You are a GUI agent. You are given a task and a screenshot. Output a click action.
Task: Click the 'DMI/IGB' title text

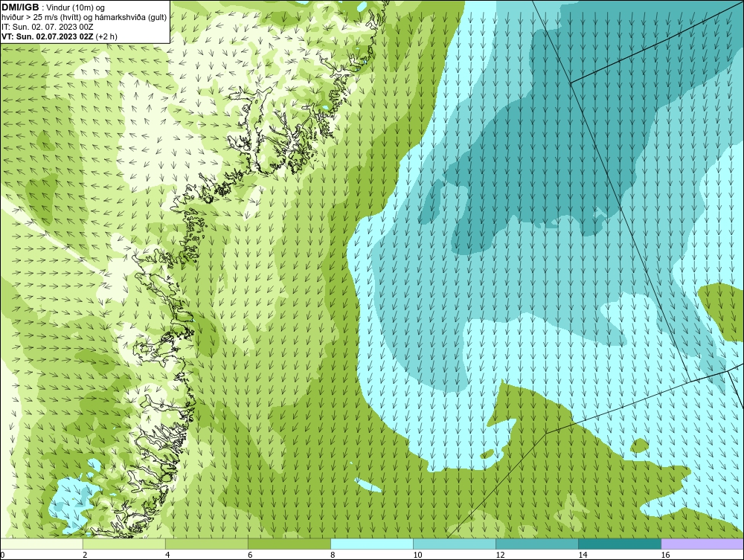click(20, 7)
